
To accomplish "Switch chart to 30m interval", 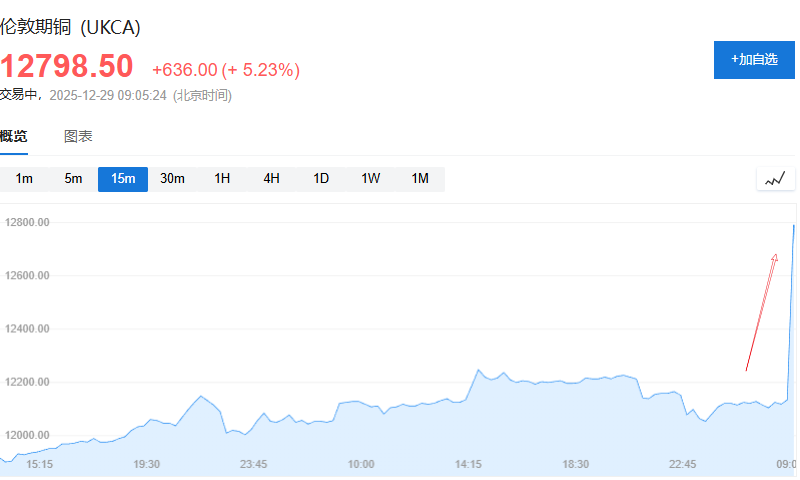I will tap(173, 179).
